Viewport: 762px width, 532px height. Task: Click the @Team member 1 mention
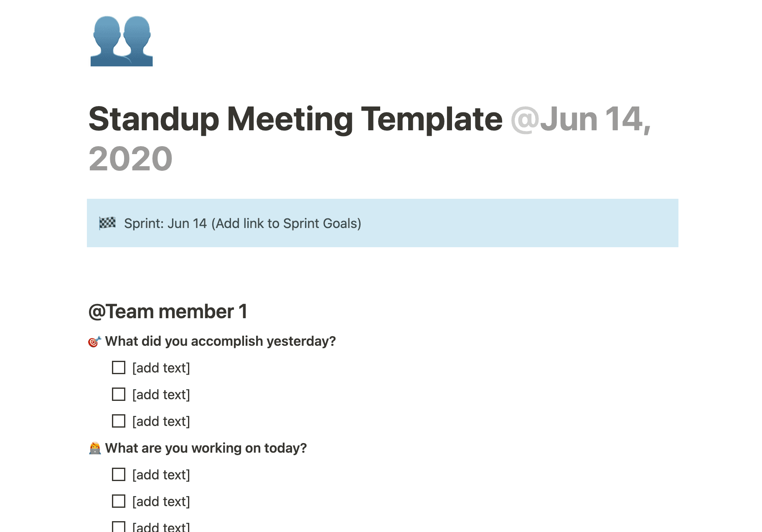click(168, 311)
